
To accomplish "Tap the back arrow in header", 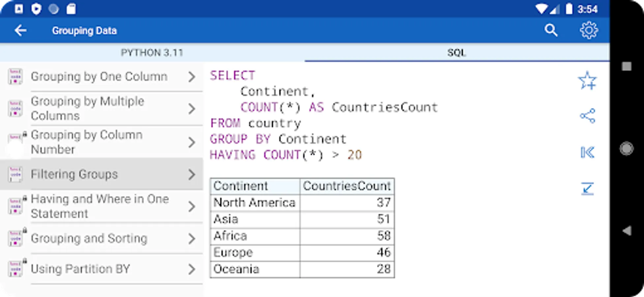I will pos(20,30).
